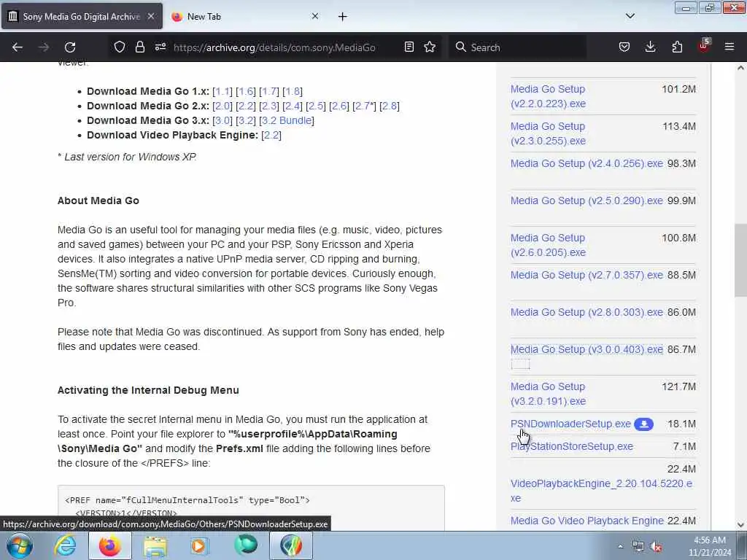Download Media Go Setup (v3.0.0.403).exe
Screen dimensions: 747x560
pyautogui.click(x=587, y=349)
